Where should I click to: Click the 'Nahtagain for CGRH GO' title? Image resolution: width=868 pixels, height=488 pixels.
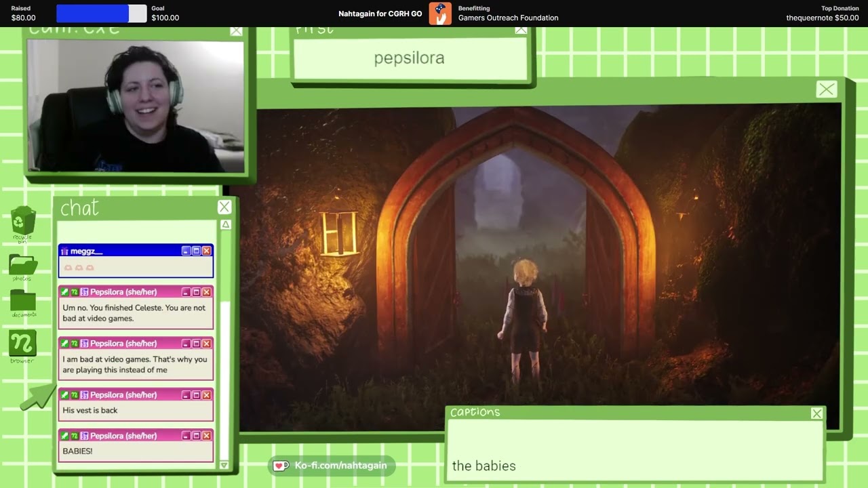click(x=380, y=14)
